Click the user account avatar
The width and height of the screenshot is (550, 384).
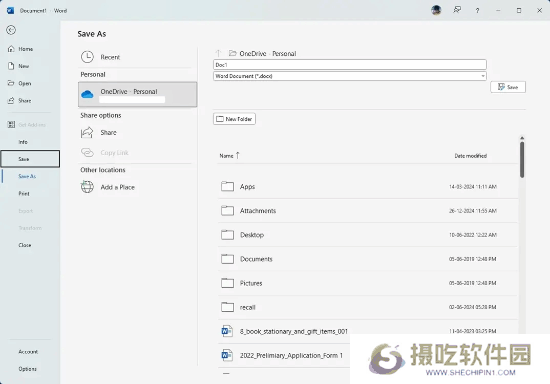point(436,10)
